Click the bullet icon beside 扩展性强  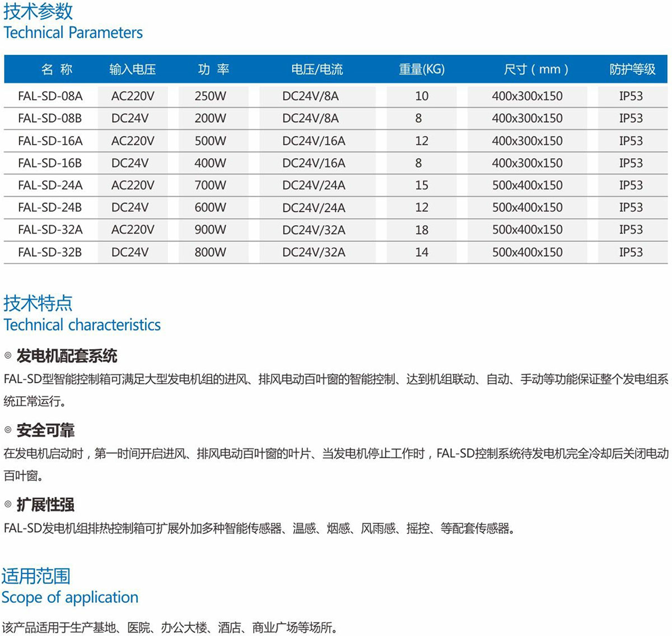(x=8, y=504)
